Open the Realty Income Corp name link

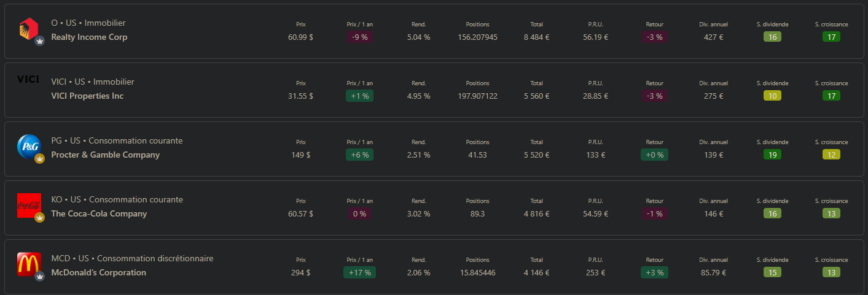coord(89,37)
